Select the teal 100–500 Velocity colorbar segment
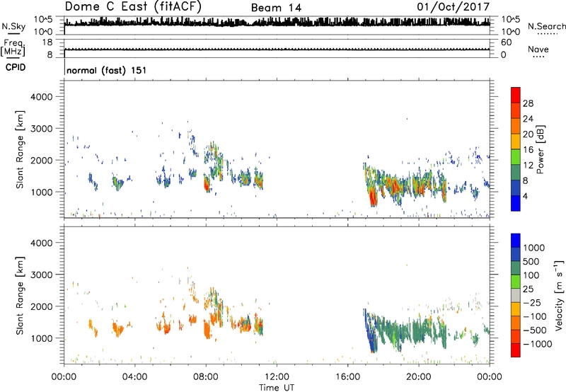 coord(516,268)
